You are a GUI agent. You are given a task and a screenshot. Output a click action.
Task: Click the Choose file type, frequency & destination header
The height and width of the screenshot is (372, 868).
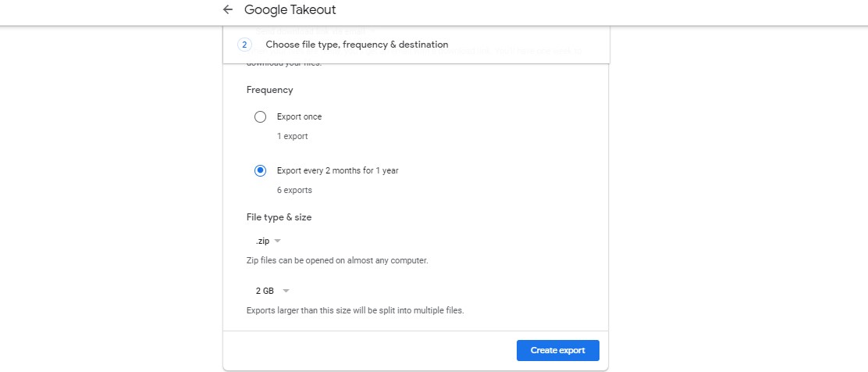(x=357, y=45)
